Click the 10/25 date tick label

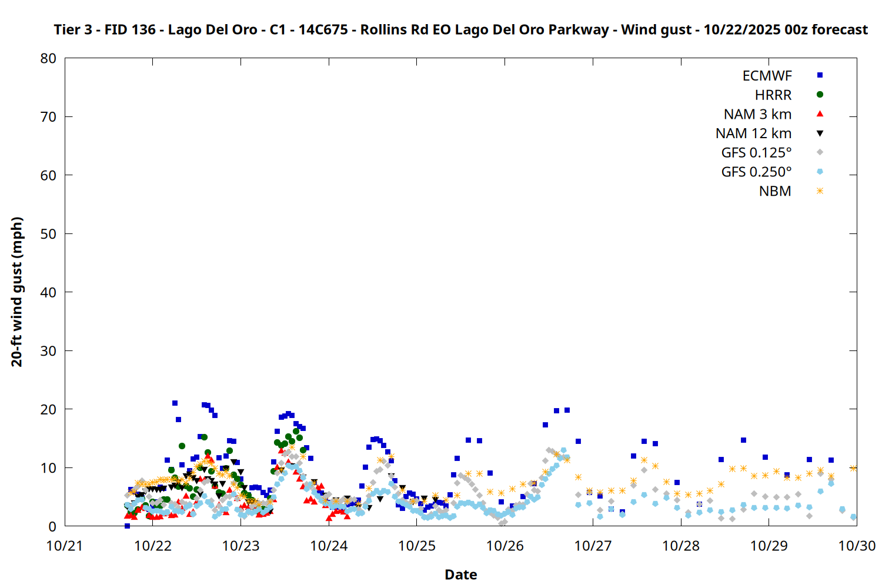click(x=417, y=546)
